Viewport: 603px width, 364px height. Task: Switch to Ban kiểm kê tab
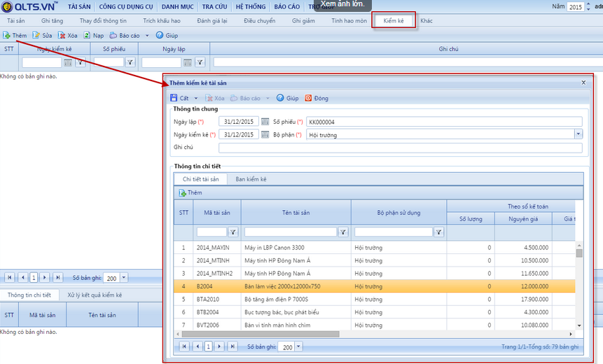251,179
